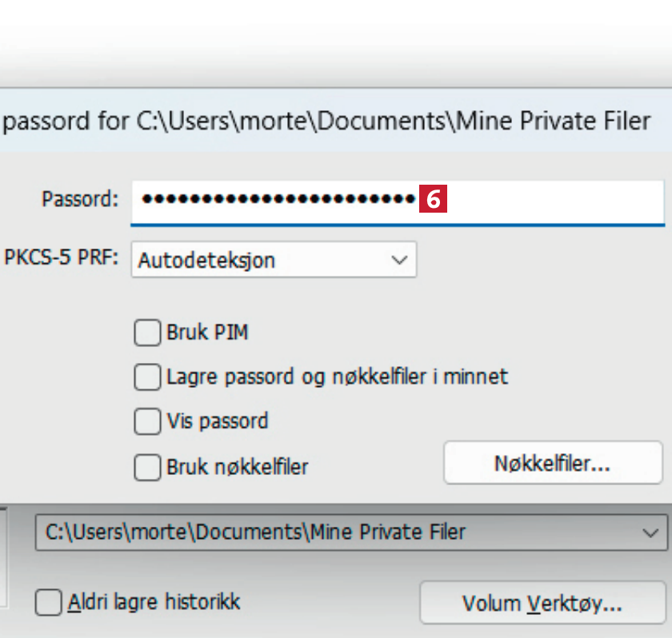Click the Bruk PIM label text
This screenshot has width=672, height=638.
pos(207,333)
